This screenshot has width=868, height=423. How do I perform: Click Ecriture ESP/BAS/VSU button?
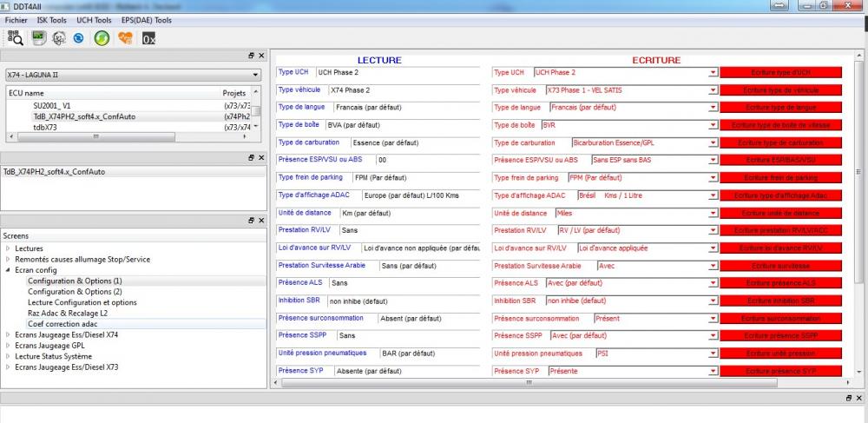(780, 161)
